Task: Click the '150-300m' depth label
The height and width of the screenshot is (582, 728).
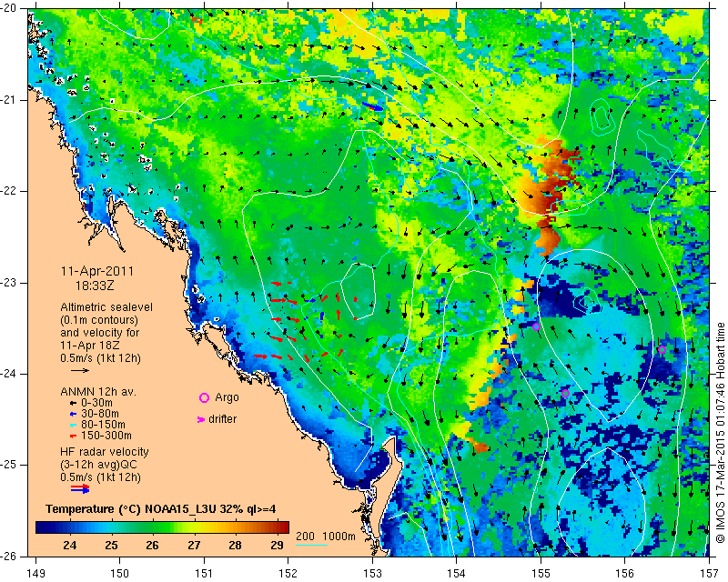Action: pyautogui.click(x=106, y=436)
